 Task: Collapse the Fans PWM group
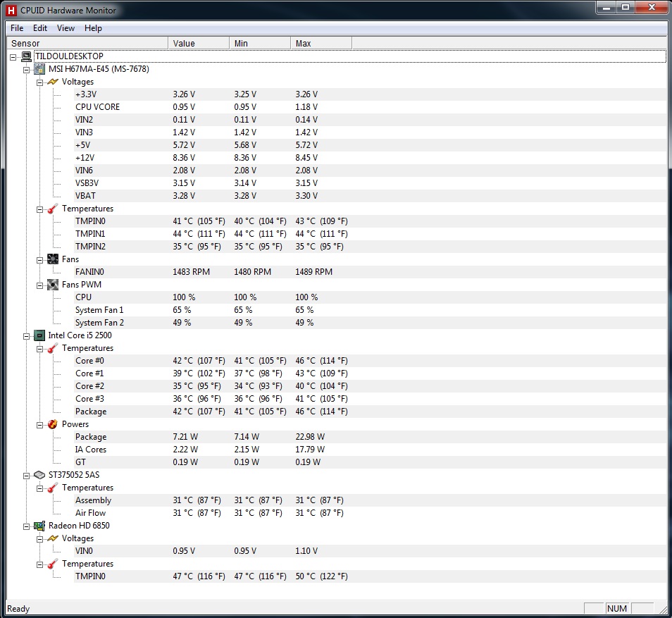pyautogui.click(x=40, y=285)
